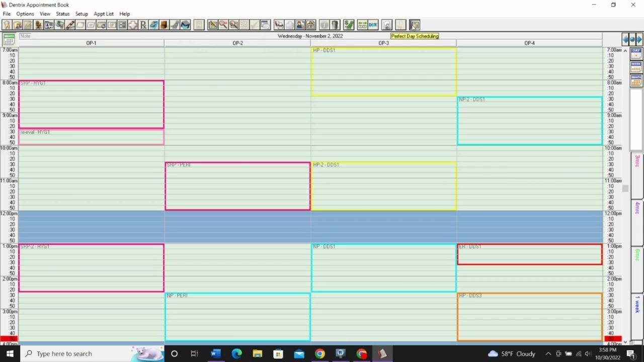
Task: Click the tooth icon at toolbar start
Action: [7, 25]
